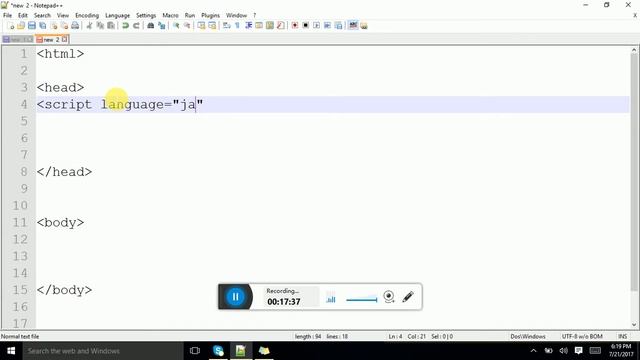The height and width of the screenshot is (360, 640).
Task: Click the editor scrollbar up arrow
Action: coord(634,50)
